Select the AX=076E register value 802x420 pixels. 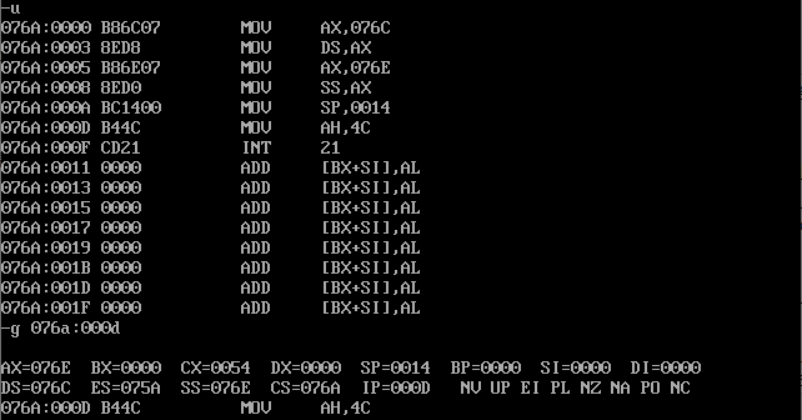36,368
